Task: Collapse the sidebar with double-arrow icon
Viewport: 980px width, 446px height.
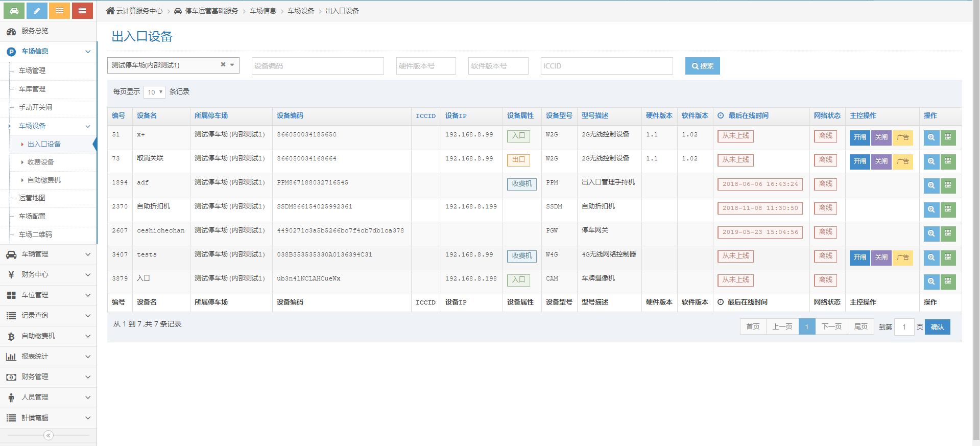Action: click(49, 435)
